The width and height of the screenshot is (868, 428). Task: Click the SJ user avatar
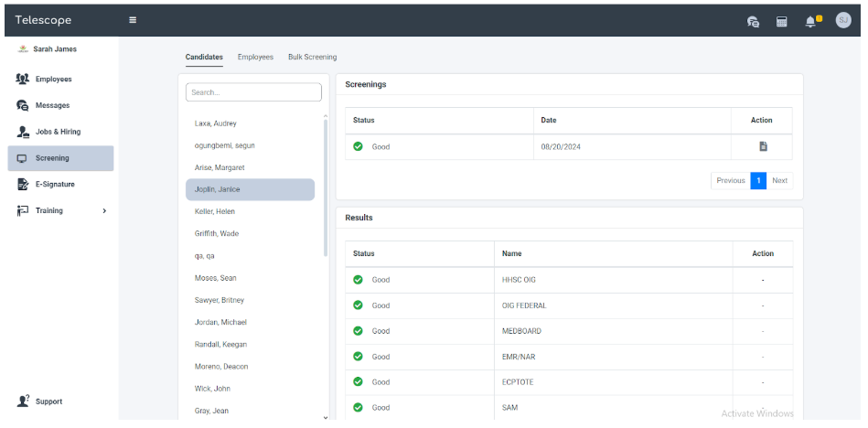coord(842,20)
